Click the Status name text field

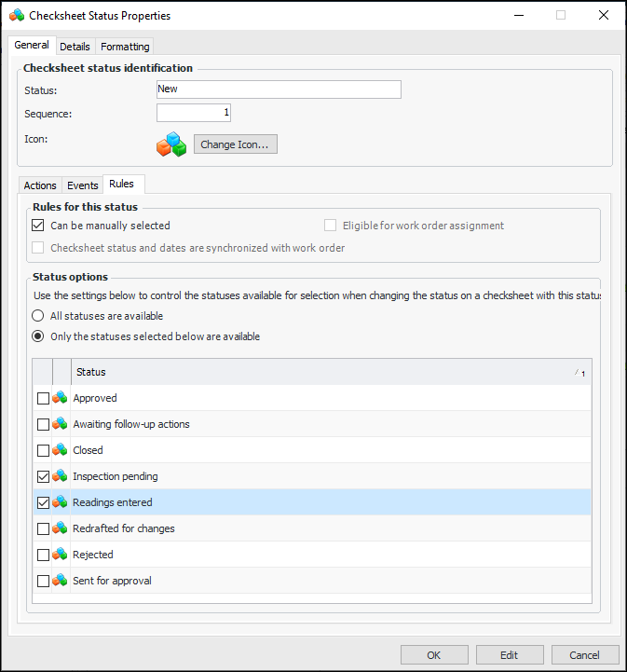279,89
